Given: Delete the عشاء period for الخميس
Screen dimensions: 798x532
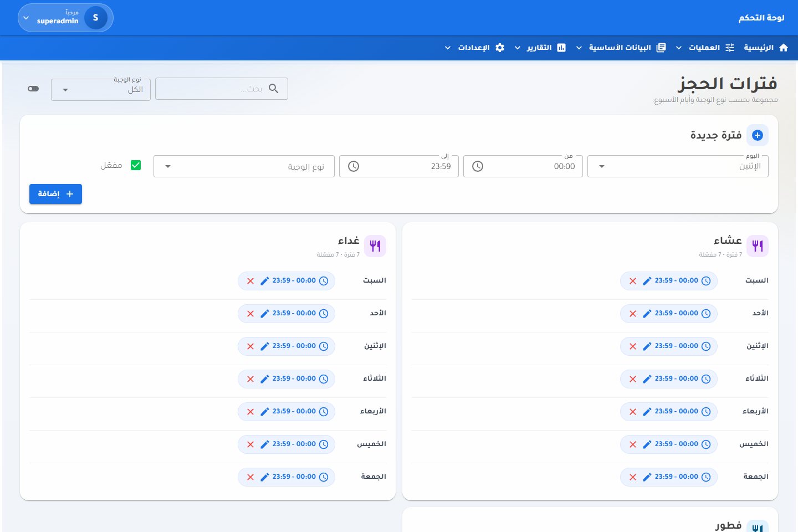Looking at the screenshot, I should point(633,444).
